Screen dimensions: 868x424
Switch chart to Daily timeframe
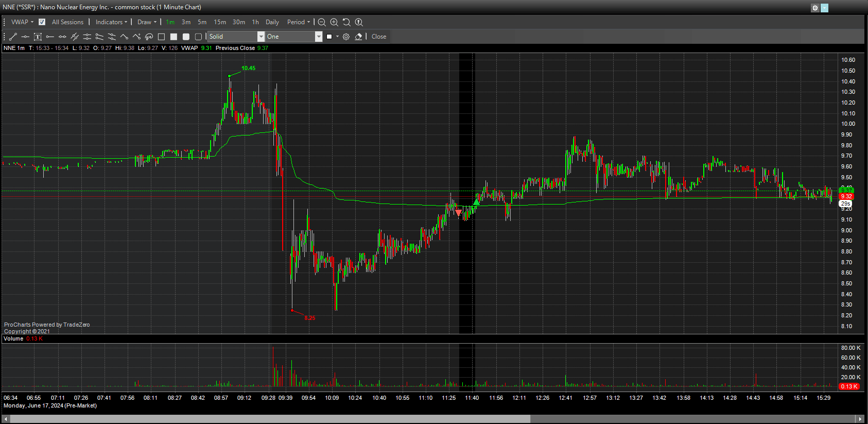[272, 22]
